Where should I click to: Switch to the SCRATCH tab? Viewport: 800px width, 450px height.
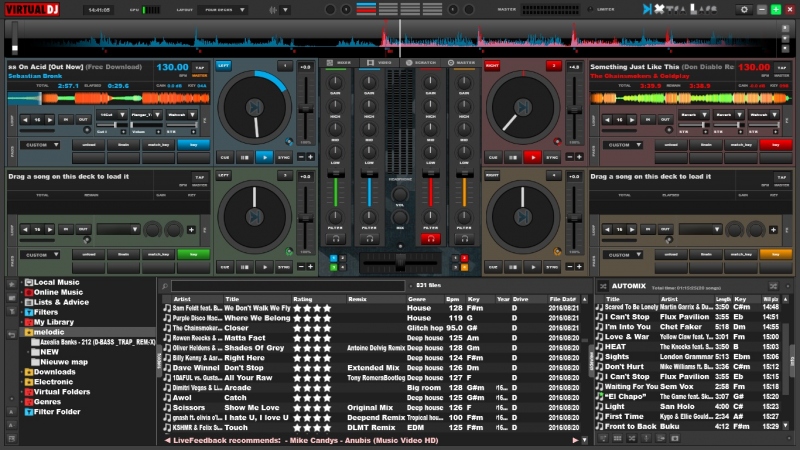(421, 63)
